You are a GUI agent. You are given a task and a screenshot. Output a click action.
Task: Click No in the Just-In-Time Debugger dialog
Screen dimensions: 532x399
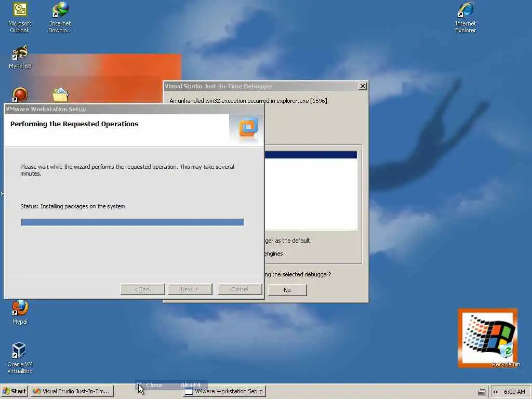[287, 290]
